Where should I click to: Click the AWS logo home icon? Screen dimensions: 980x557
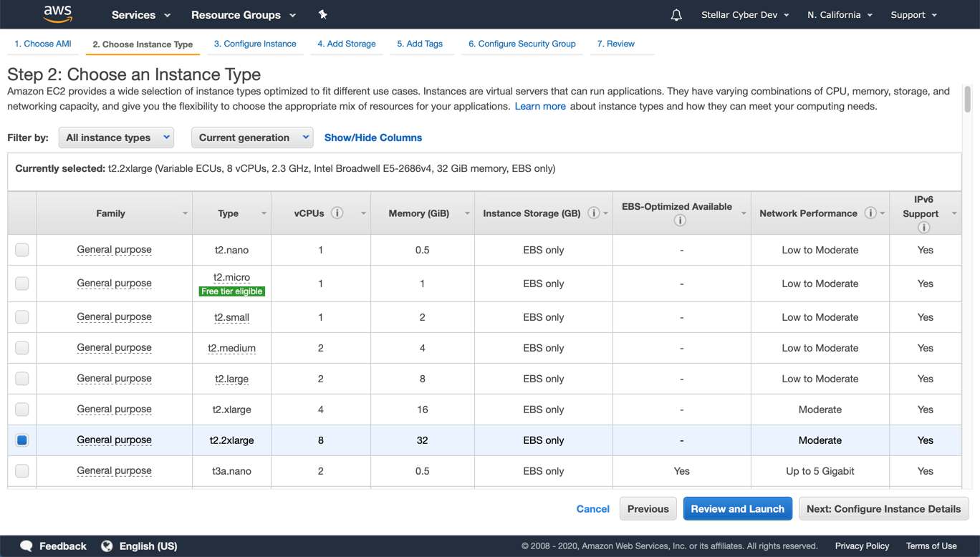click(x=58, y=14)
